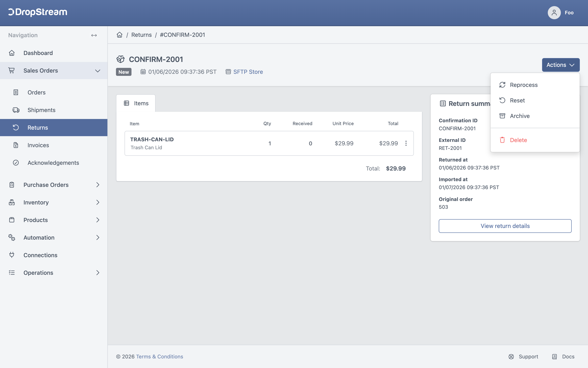
Task: Click the Returns arrow icon in sidebar
Action: [16, 128]
